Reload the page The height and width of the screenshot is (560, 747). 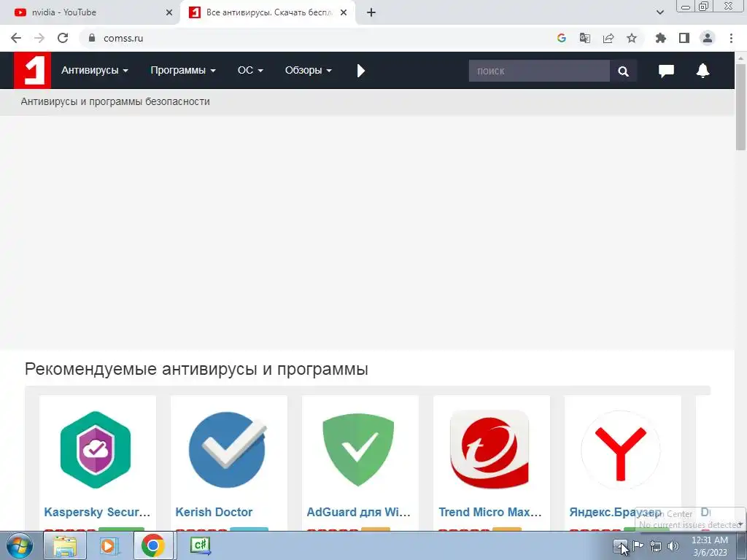(x=63, y=38)
